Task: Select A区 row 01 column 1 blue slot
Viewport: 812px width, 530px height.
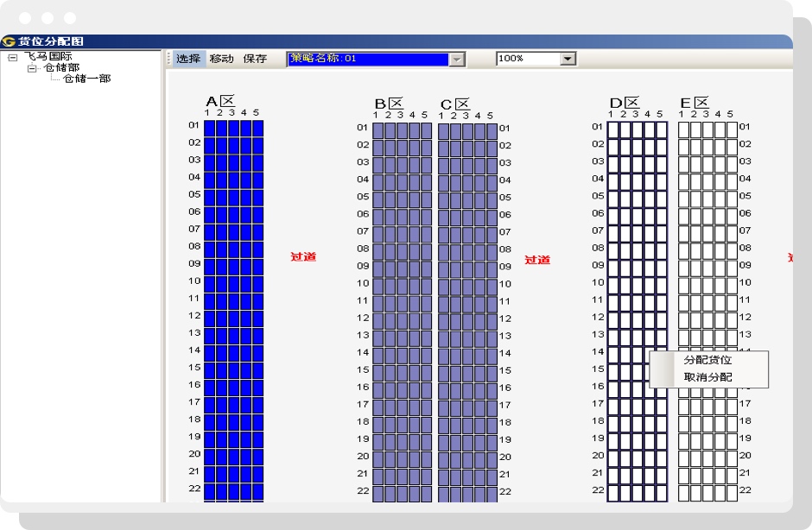Action: (x=210, y=128)
